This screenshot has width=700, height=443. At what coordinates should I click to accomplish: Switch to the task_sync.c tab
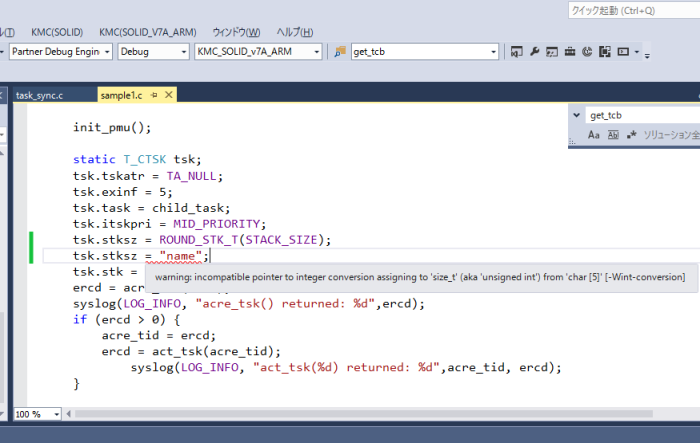coord(40,95)
